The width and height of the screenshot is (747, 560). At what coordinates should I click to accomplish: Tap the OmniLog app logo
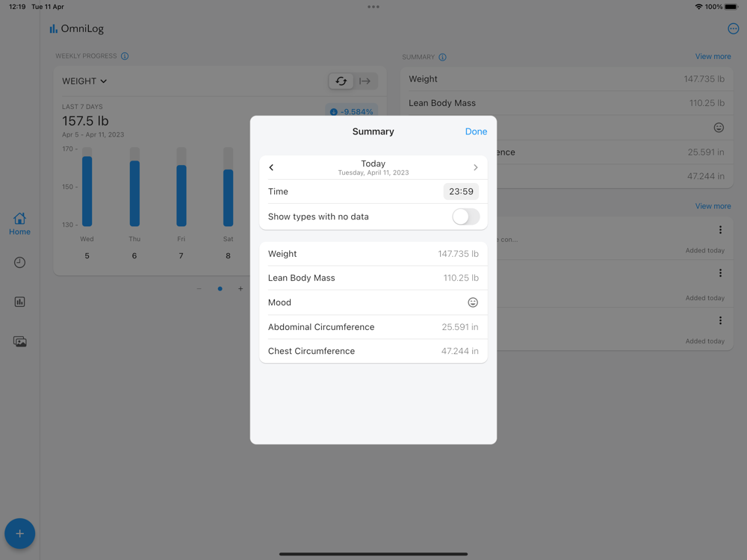coord(77,28)
